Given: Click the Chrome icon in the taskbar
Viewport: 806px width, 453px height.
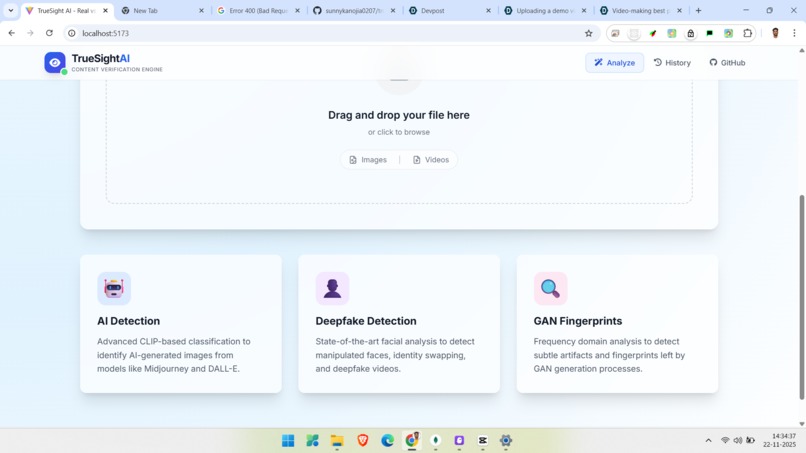Looking at the screenshot, I should click(412, 441).
